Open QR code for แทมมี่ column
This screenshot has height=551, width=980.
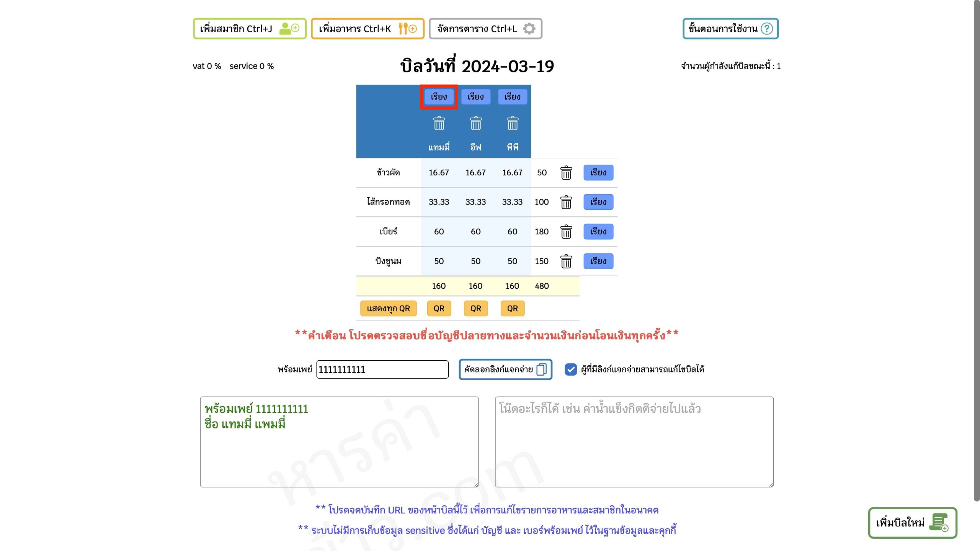(x=439, y=309)
